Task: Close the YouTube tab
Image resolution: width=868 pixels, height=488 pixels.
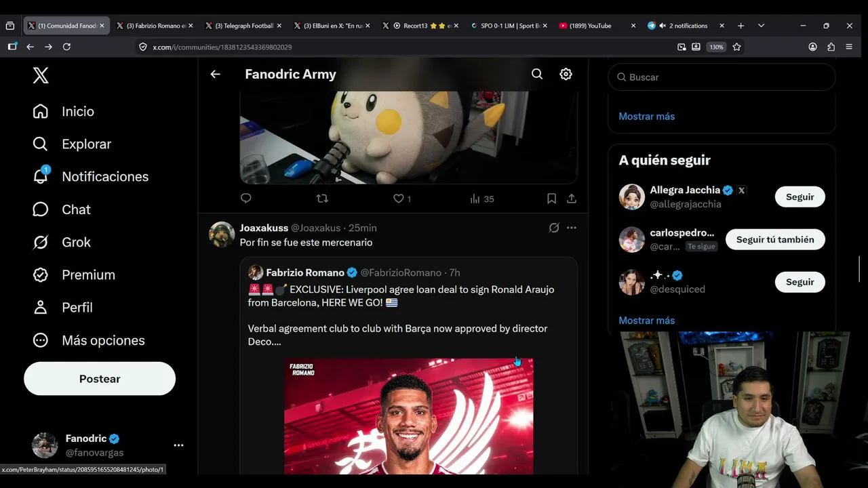Action: click(633, 26)
